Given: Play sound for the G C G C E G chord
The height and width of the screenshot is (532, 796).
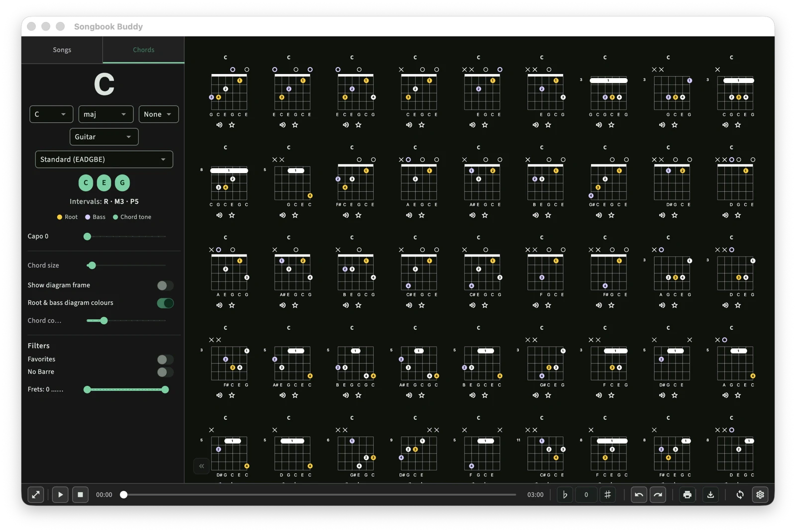Looking at the screenshot, I should (x=599, y=125).
